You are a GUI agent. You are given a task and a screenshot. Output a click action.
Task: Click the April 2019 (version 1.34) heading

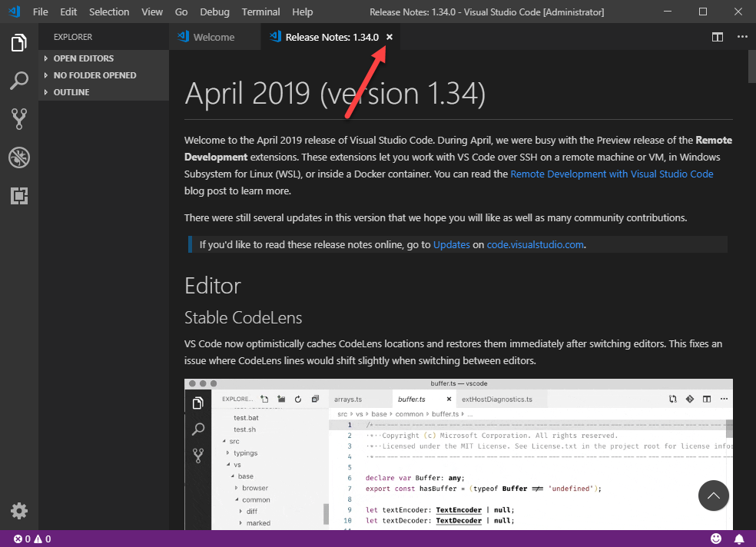[x=335, y=93]
